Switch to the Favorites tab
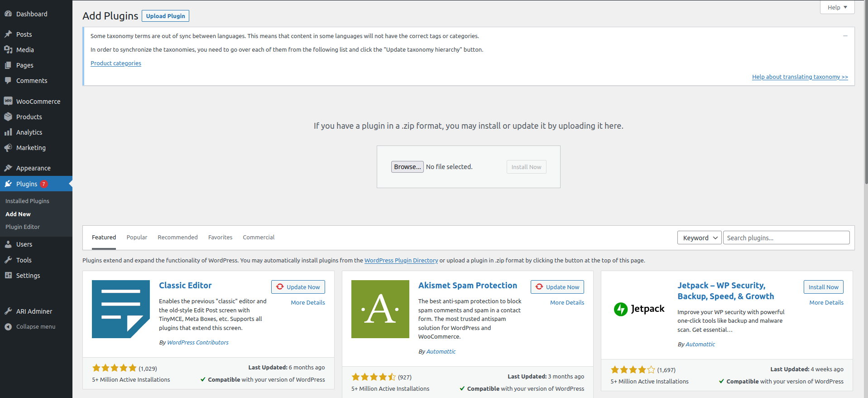The width and height of the screenshot is (868, 398). (x=220, y=238)
